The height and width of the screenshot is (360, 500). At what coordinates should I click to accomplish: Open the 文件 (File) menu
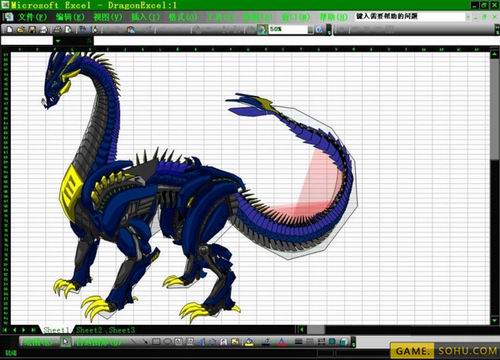32,17
